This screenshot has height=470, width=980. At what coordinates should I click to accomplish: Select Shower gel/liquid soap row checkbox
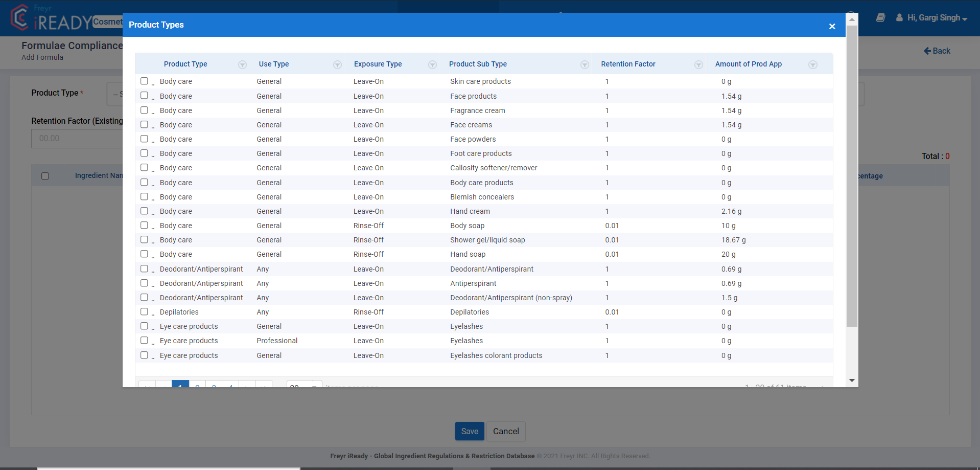(144, 240)
